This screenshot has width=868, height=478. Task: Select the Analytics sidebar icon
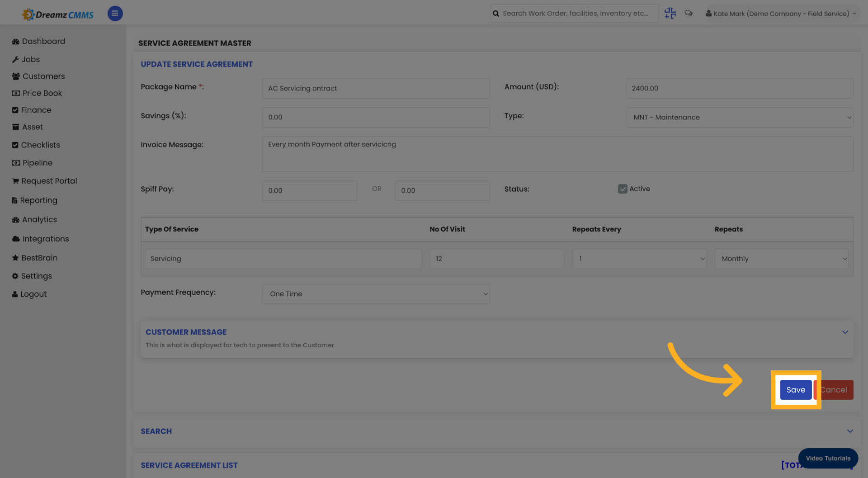(15, 219)
